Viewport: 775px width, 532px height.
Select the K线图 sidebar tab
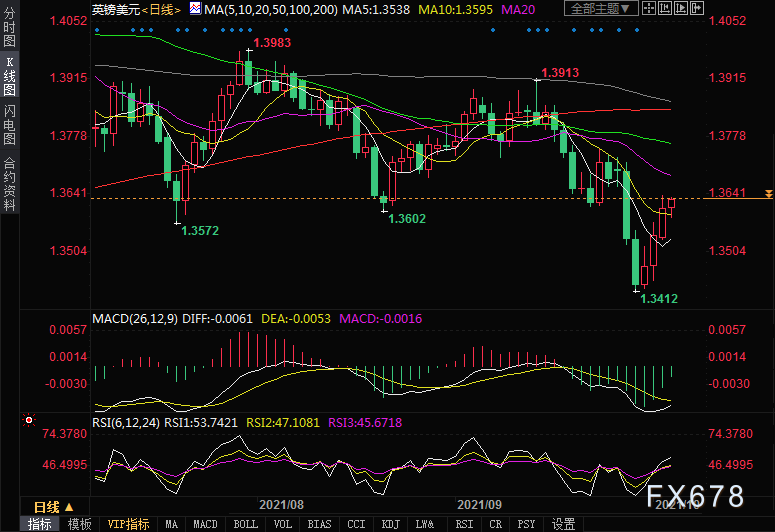[x=9, y=76]
